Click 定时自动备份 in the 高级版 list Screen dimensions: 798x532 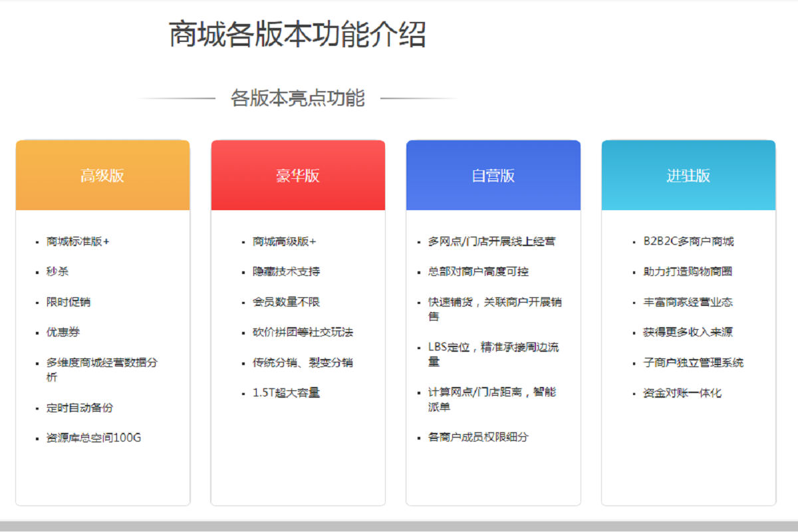pos(79,408)
